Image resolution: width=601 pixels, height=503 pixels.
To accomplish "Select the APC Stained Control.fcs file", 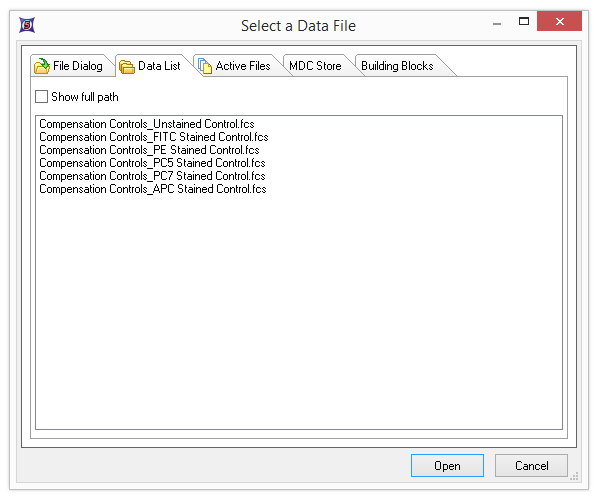I will [152, 189].
